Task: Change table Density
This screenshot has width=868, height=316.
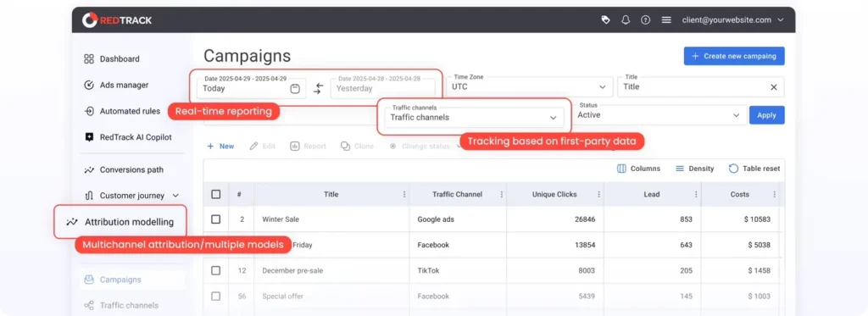Action: [695, 169]
